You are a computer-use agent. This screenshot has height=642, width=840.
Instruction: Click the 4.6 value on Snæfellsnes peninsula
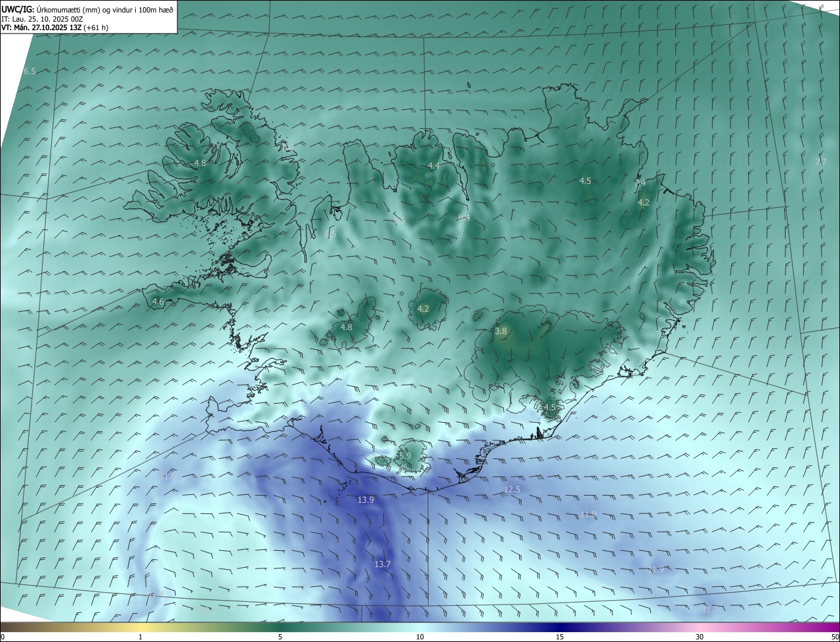(x=158, y=302)
